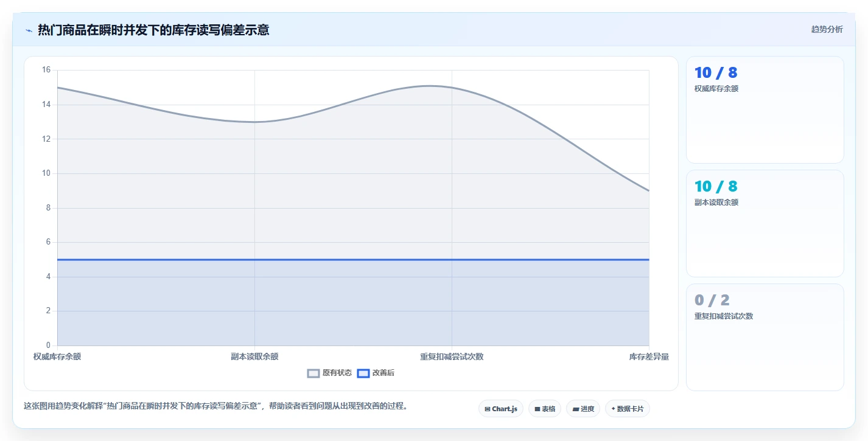Select the 表格 tag chip
This screenshot has height=441, width=868.
545,409
